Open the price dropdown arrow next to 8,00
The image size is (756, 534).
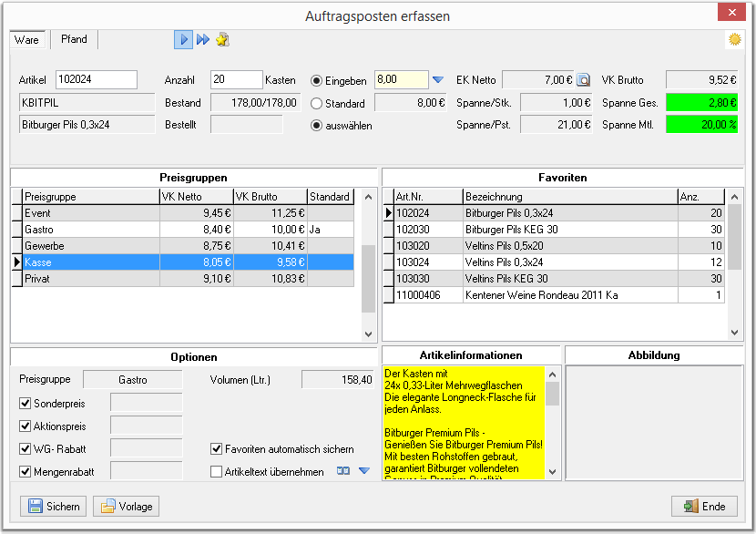coord(438,79)
